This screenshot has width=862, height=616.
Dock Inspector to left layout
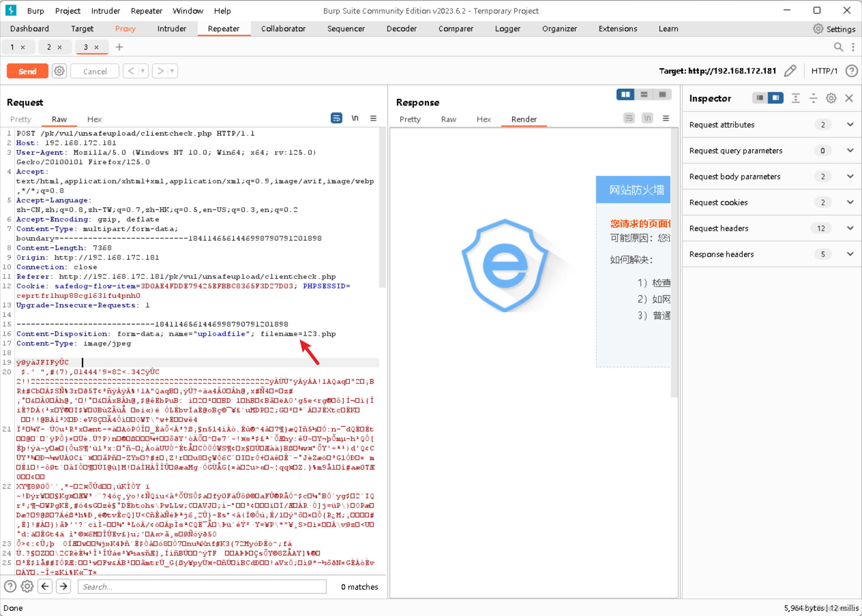760,98
